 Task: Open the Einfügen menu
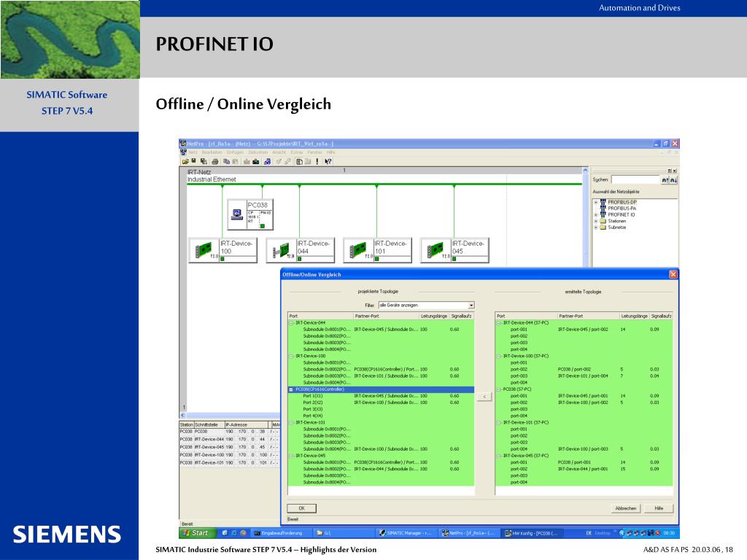236,152
